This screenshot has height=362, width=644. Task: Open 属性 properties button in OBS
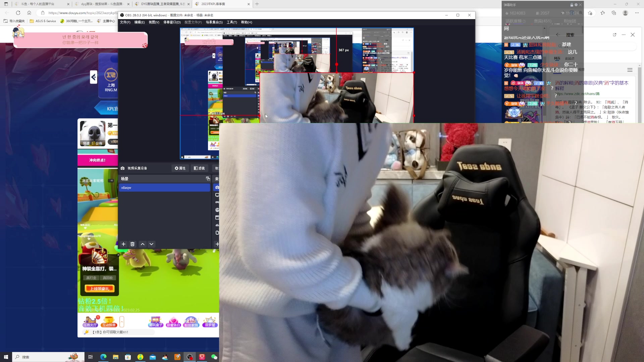180,168
